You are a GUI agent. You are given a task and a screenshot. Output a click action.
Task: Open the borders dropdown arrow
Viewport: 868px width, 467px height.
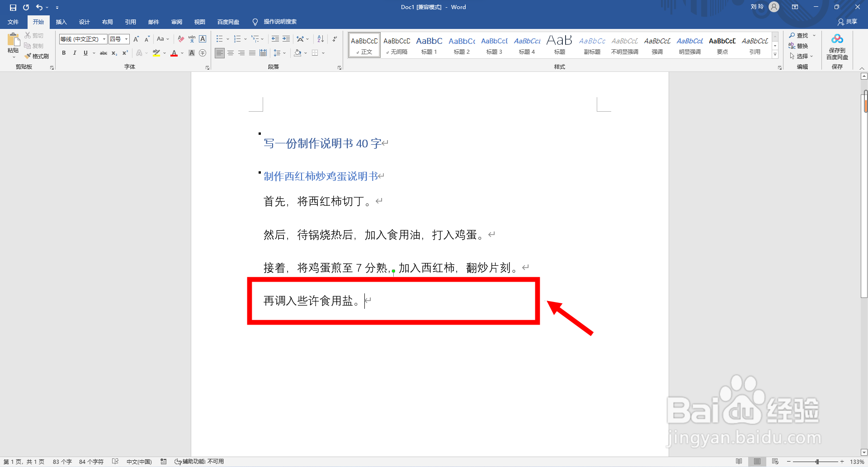pyautogui.click(x=323, y=53)
